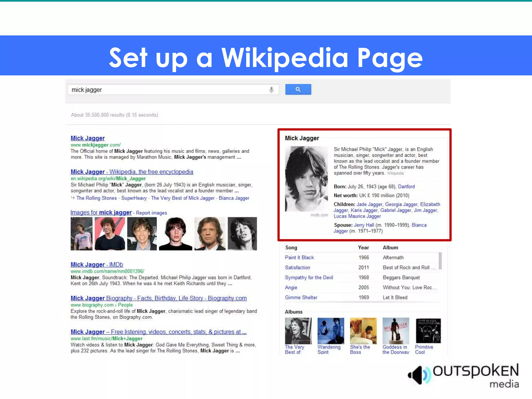Viewport: 532px width, 399px height.
Task: Click the About 35,500,000 results text
Action: click(114, 115)
